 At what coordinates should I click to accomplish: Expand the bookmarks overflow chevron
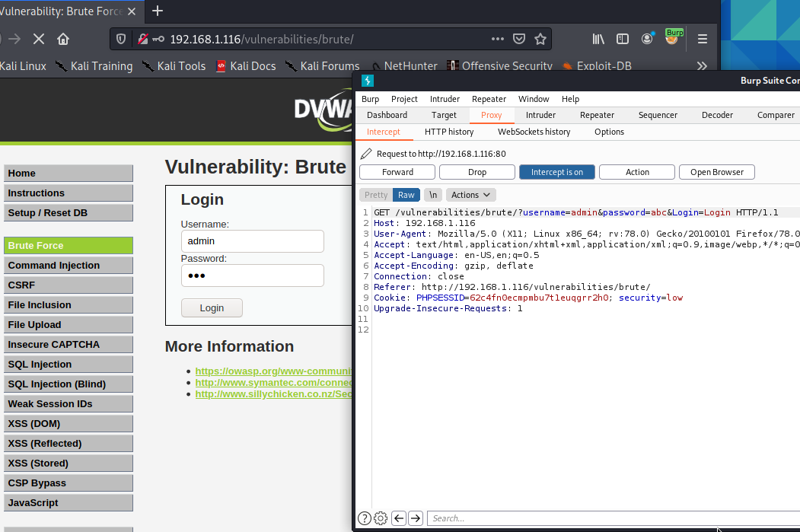[x=701, y=66]
